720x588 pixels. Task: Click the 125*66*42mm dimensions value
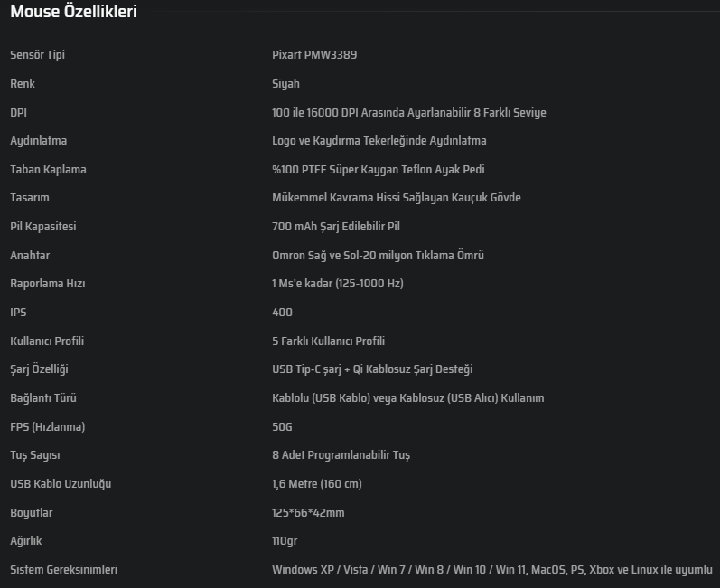click(x=308, y=513)
